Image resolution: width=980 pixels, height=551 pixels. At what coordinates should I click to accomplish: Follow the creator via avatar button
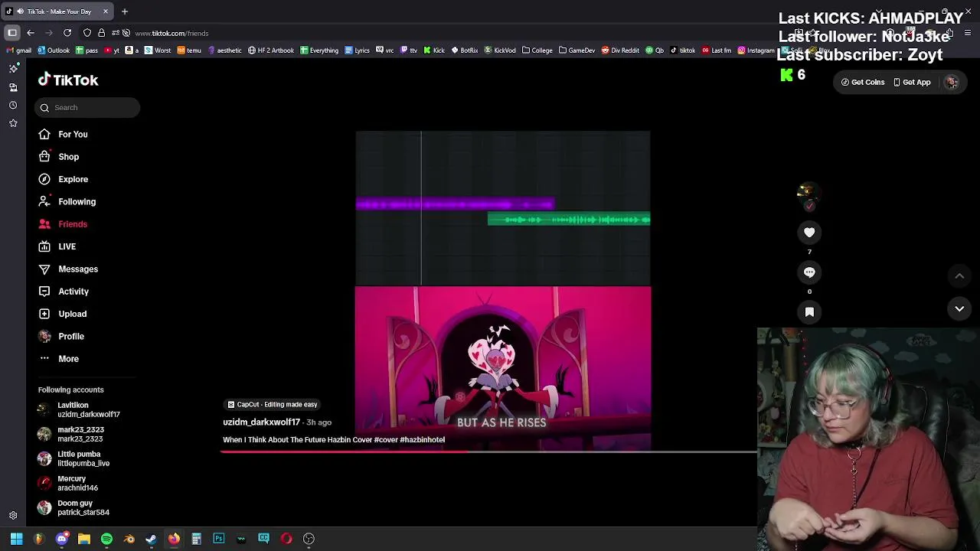point(809,205)
